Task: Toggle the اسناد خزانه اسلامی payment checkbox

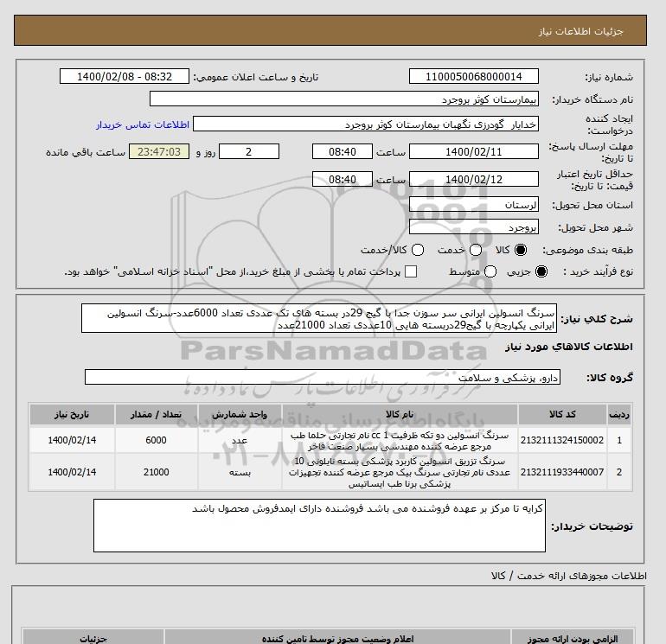Action: coord(411,271)
